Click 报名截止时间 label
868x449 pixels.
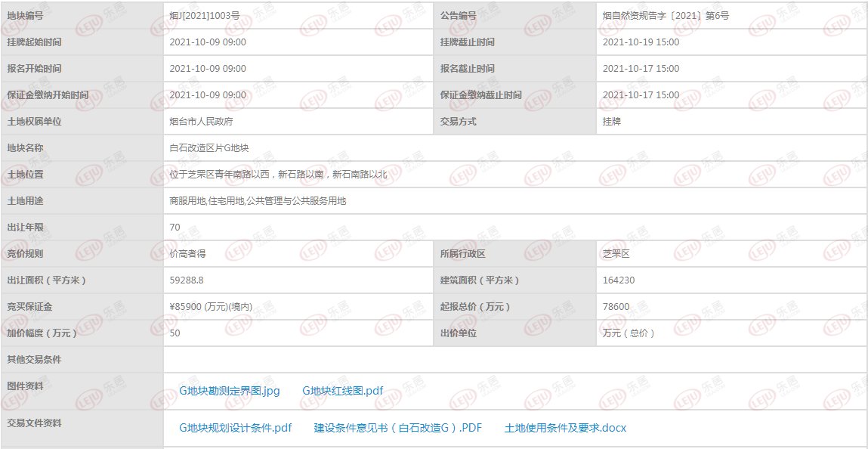(467, 69)
